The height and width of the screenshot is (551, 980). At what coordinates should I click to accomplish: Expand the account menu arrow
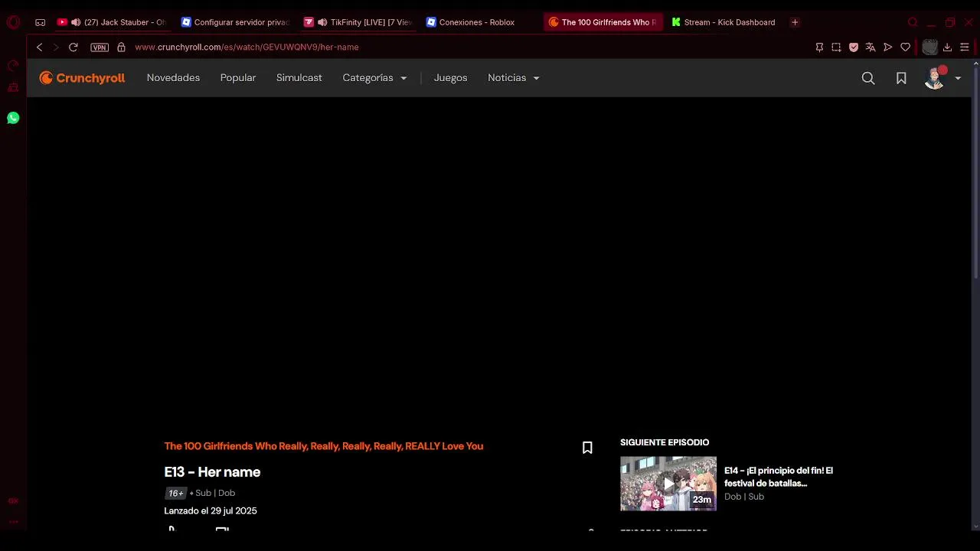[958, 78]
